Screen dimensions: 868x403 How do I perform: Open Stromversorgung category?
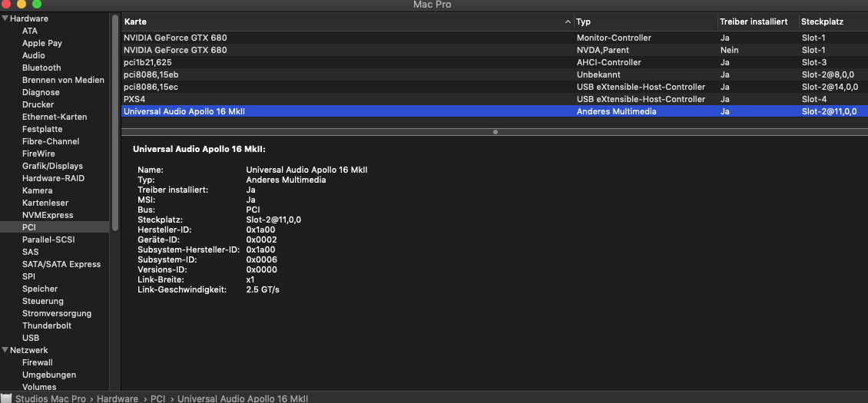pos(57,313)
